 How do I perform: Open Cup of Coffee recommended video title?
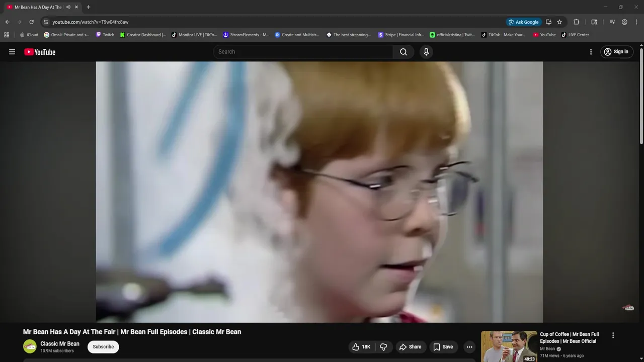(x=570, y=337)
